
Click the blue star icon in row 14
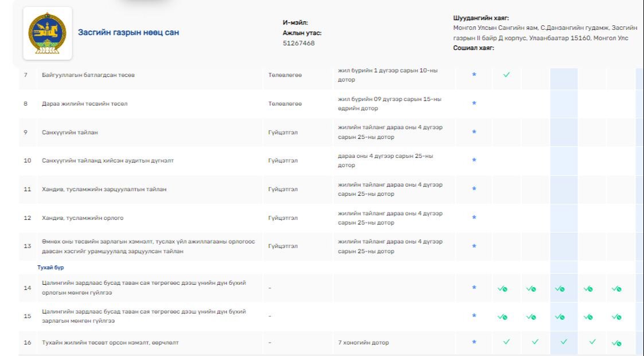(x=474, y=288)
